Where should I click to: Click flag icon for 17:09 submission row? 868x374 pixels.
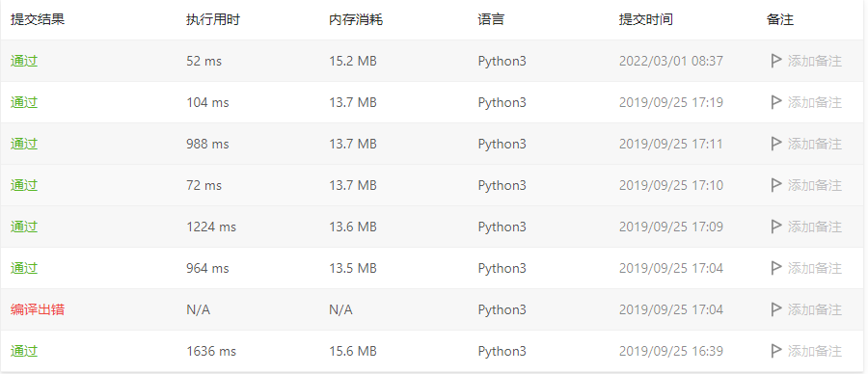click(776, 227)
